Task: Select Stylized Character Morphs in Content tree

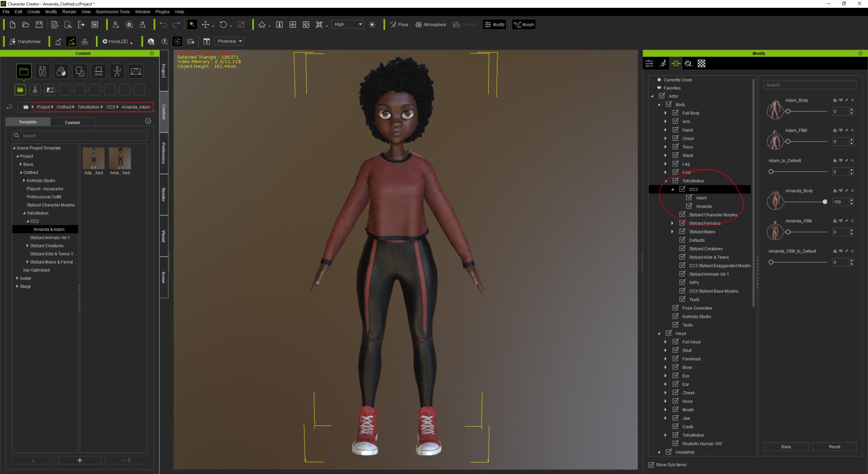Action: tap(50, 205)
